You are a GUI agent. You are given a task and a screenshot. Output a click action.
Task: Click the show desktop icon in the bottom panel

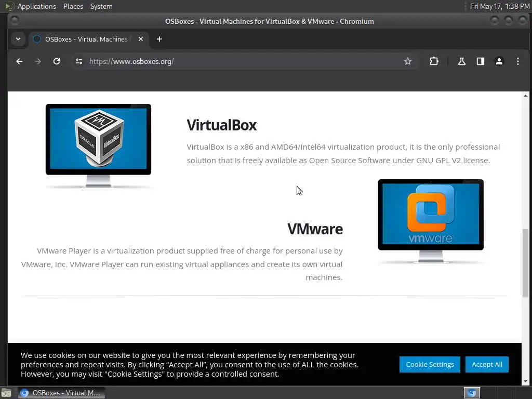[6, 393]
